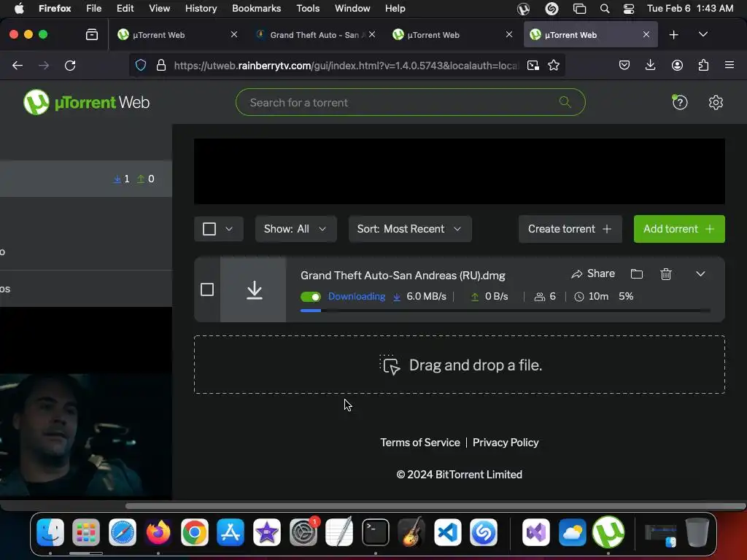Open Finder from the dock
This screenshot has height=560, width=747.
click(x=50, y=532)
